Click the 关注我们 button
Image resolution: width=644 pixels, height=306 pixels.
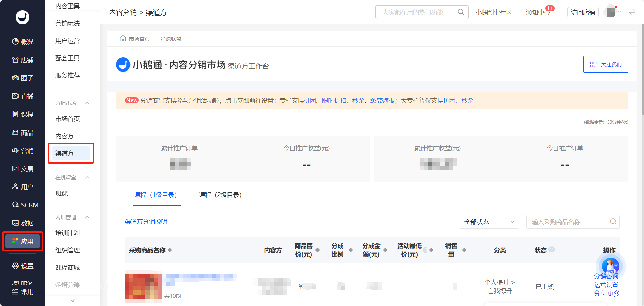[x=606, y=64]
